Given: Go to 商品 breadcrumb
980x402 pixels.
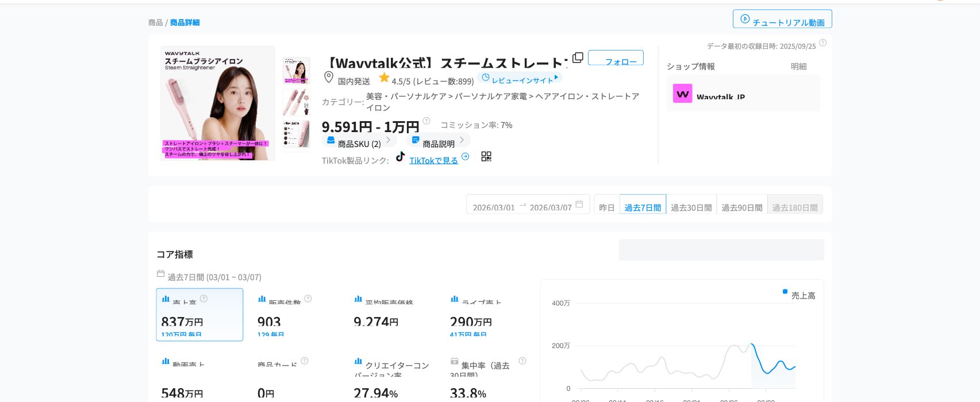Looking at the screenshot, I should point(156,22).
